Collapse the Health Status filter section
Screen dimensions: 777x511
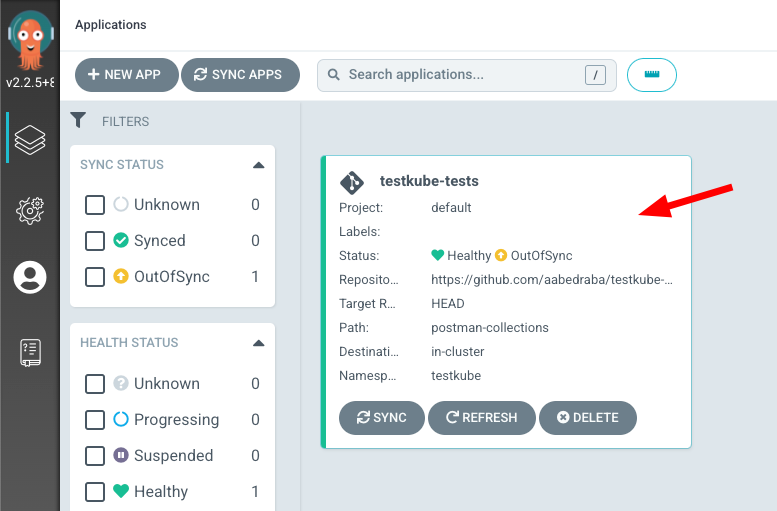258,343
